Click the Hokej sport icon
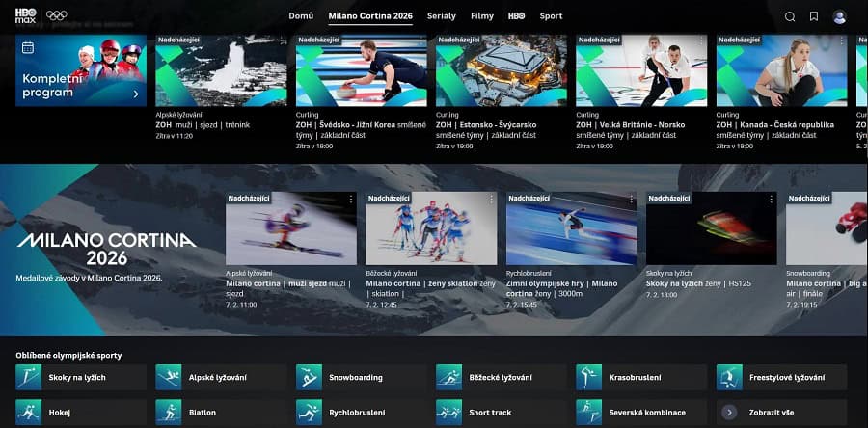The width and height of the screenshot is (868, 428). (x=28, y=413)
